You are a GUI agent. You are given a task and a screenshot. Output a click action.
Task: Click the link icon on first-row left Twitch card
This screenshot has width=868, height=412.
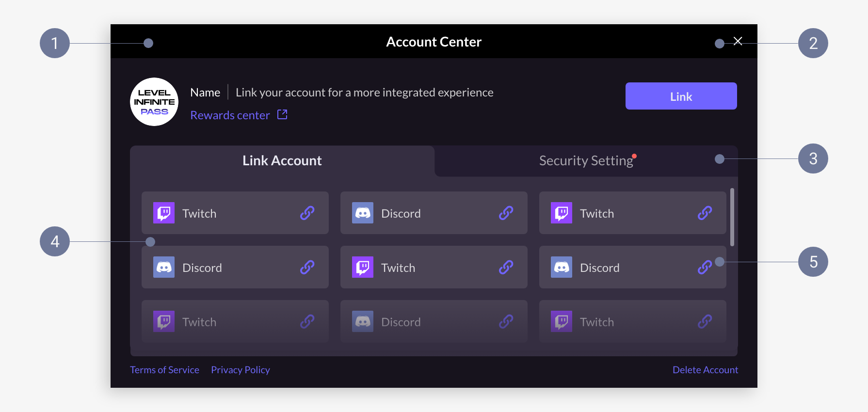coord(307,213)
